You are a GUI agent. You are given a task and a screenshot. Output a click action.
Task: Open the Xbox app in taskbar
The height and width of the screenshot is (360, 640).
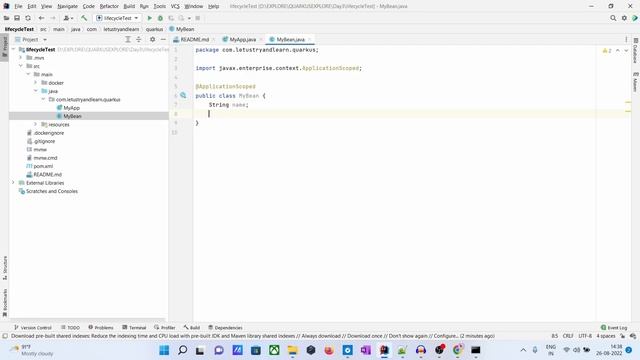[274, 350]
